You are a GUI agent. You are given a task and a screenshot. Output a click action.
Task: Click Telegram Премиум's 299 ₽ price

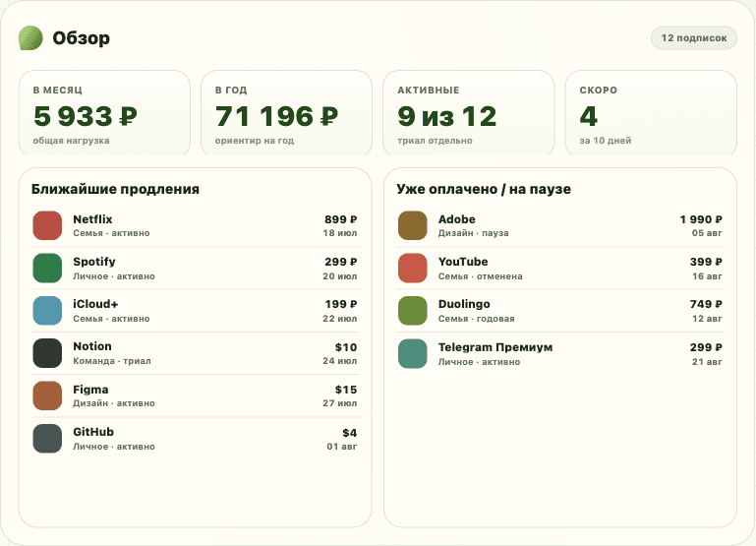click(x=706, y=347)
